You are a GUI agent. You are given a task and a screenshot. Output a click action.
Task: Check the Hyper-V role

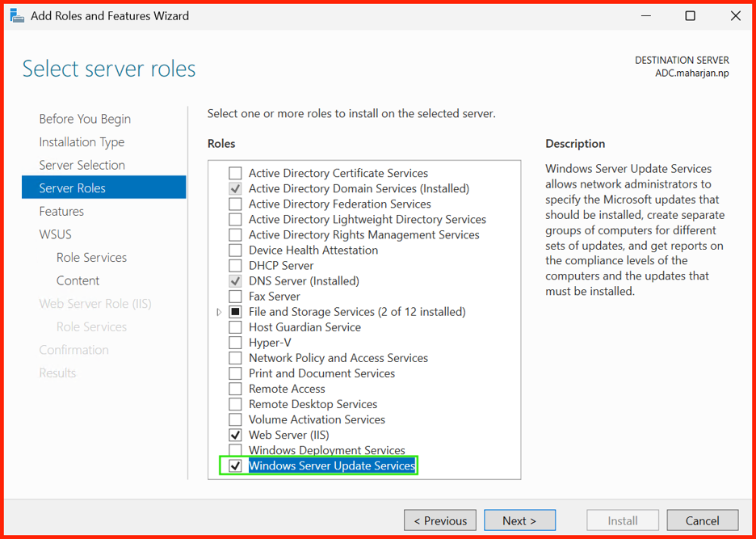click(x=235, y=343)
